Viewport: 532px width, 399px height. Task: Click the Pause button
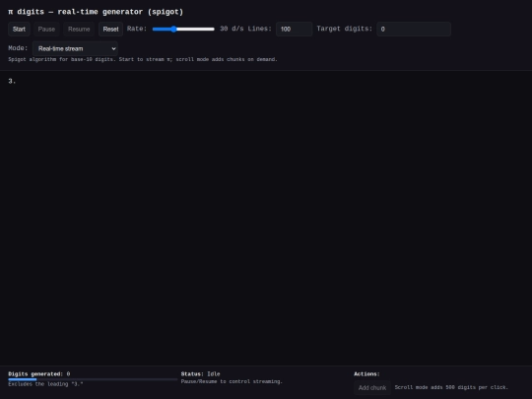[46, 30]
